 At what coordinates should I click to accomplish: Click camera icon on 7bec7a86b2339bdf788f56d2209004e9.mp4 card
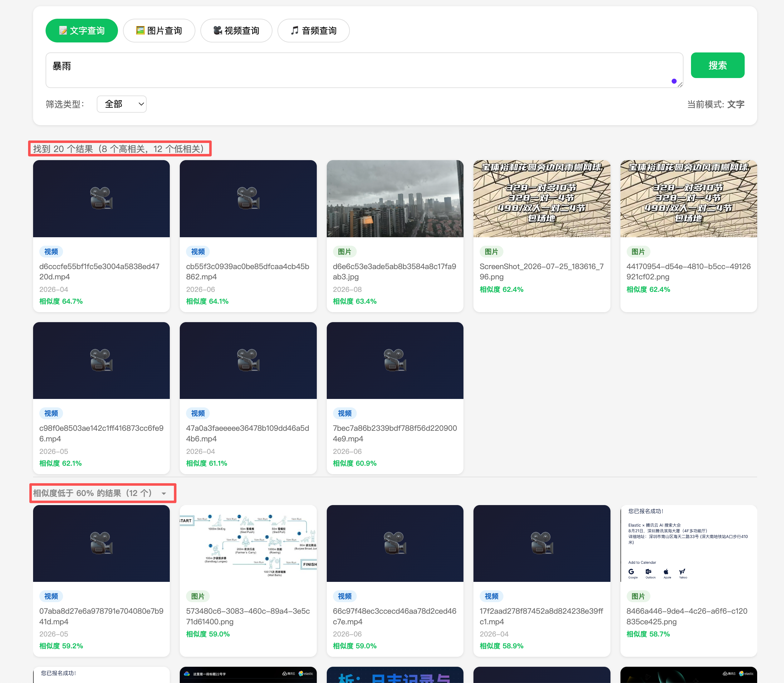click(x=395, y=360)
